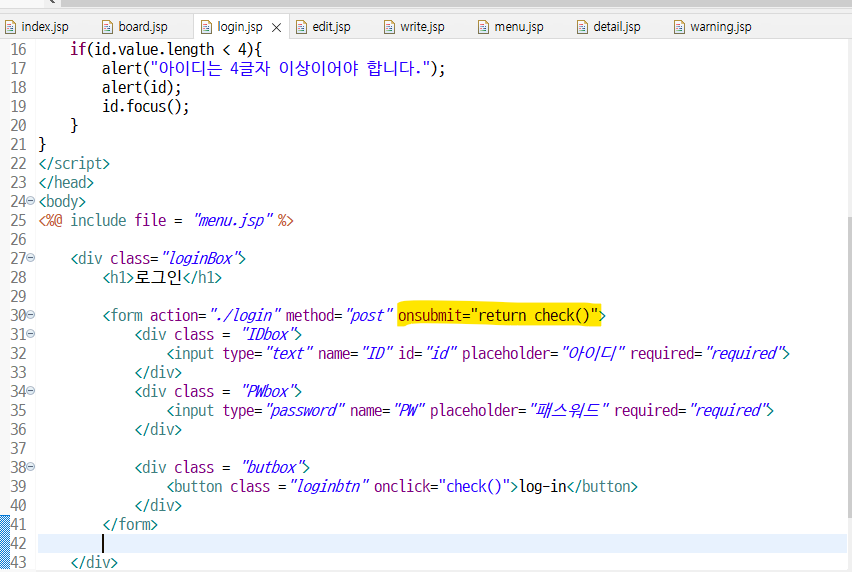This screenshot has height=572, width=852.
Task: Click the edit.jsp file icon
Action: (302, 27)
